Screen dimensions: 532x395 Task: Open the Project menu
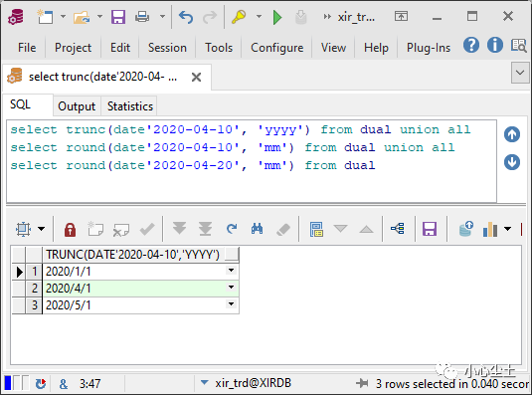(x=73, y=48)
